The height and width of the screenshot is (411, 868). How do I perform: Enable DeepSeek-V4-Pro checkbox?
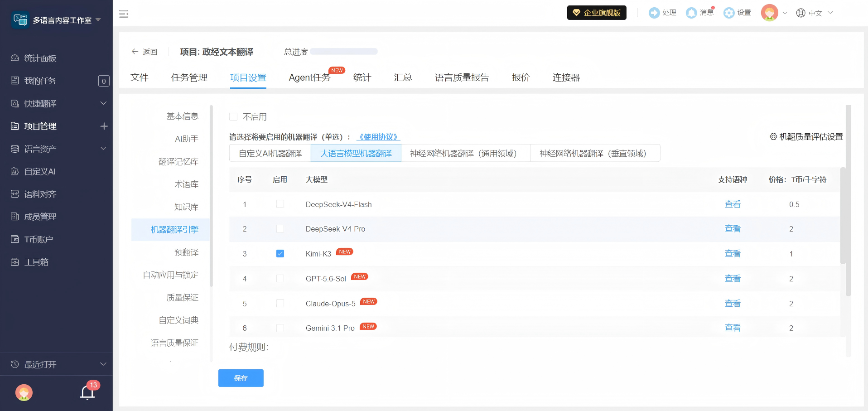pos(280,229)
